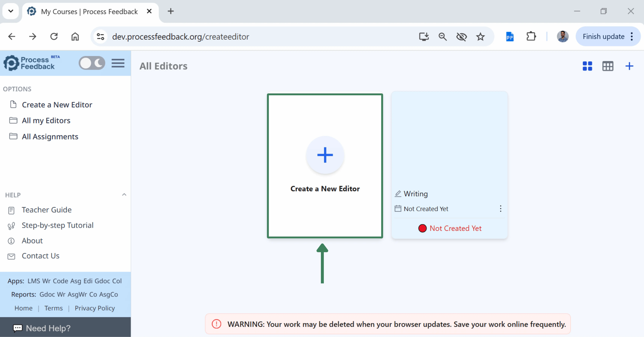Click the LMS app link
Image resolution: width=644 pixels, height=337 pixels.
[34, 281]
